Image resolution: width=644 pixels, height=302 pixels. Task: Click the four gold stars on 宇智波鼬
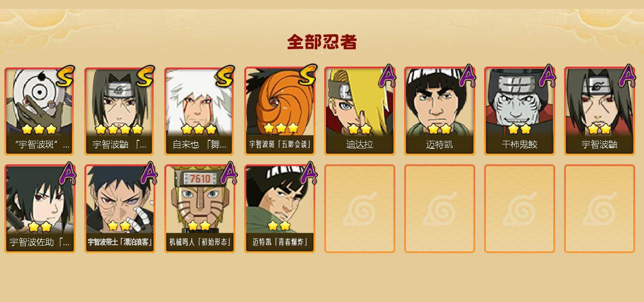(119, 129)
